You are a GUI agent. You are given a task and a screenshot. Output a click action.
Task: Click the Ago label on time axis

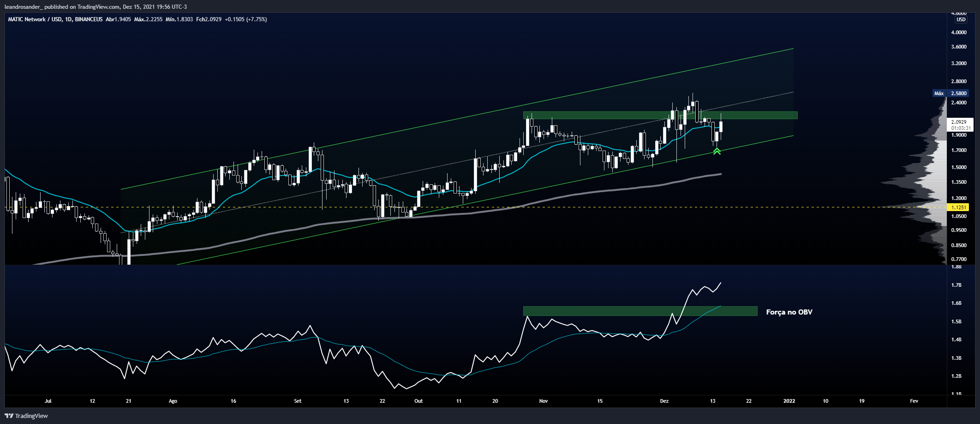[x=173, y=401]
